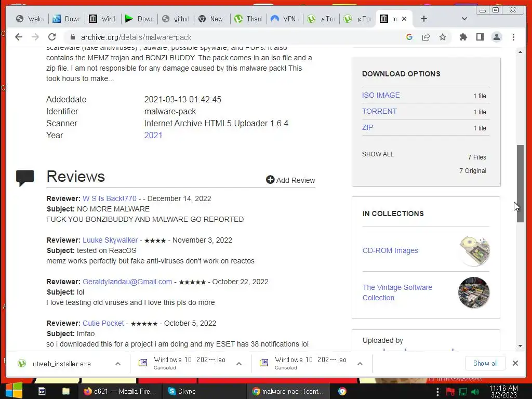Click Show all downloads
The width and height of the screenshot is (532, 399).
[485, 363]
